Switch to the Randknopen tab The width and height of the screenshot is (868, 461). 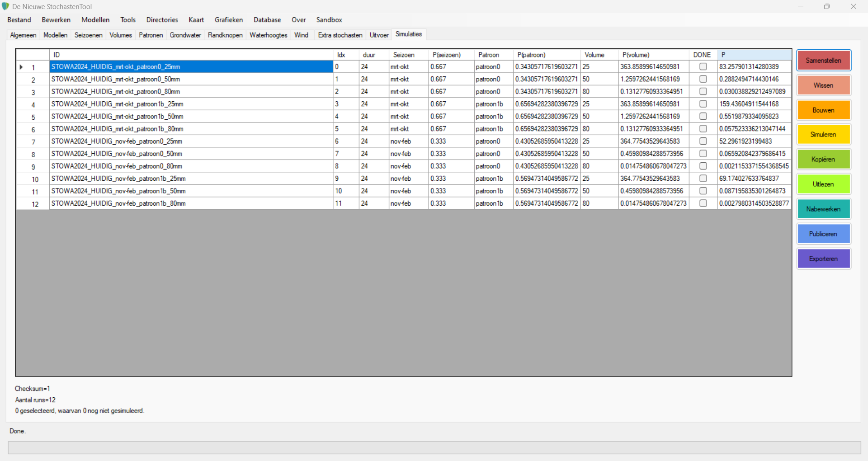225,35
